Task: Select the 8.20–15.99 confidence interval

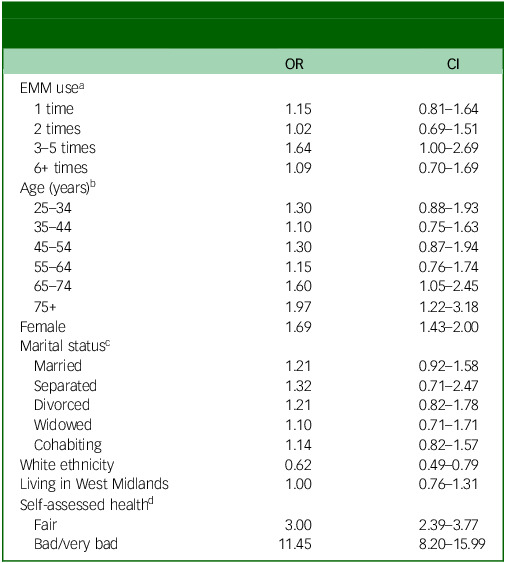Action: (x=452, y=544)
